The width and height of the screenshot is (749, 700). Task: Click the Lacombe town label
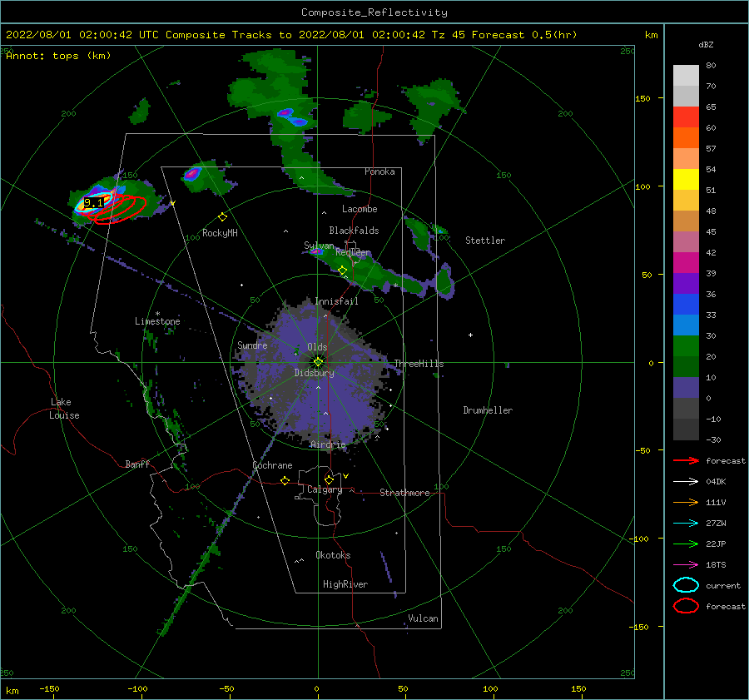360,209
